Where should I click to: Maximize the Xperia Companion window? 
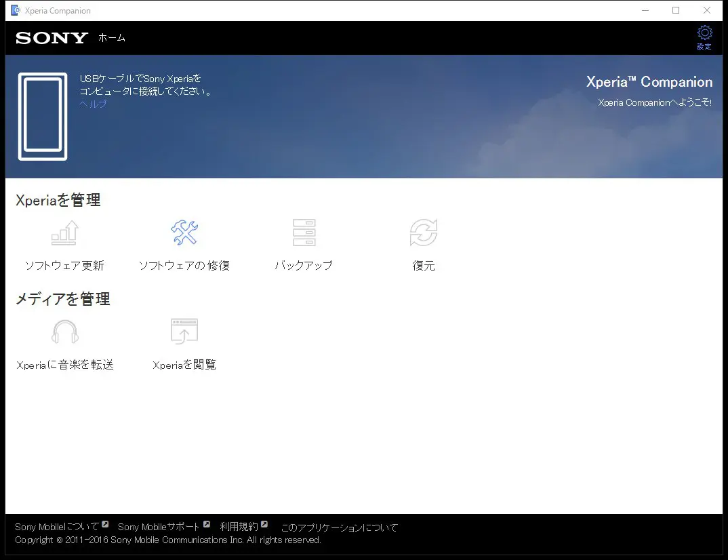tap(676, 10)
